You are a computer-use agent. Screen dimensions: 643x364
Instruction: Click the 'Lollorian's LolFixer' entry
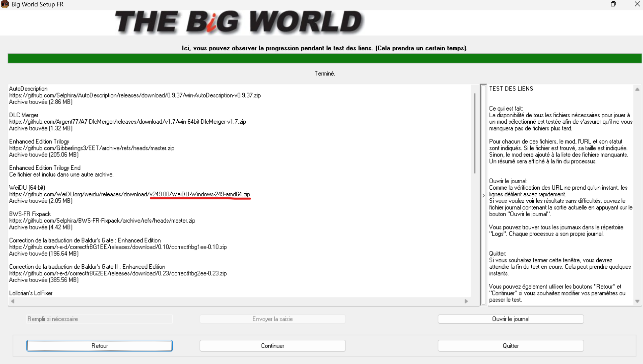31,293
